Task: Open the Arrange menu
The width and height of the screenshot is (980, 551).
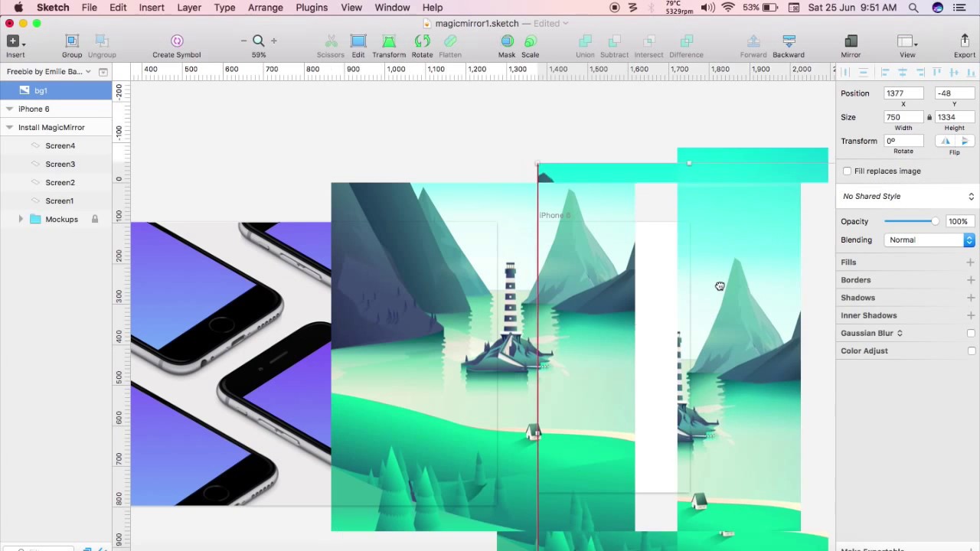Action: pyautogui.click(x=265, y=8)
